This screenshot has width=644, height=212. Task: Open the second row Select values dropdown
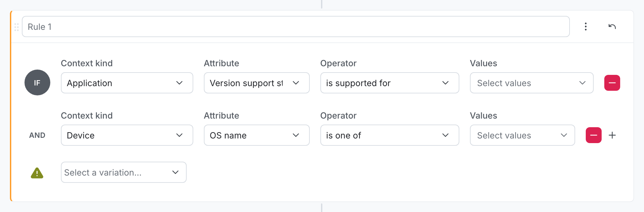[x=522, y=135]
